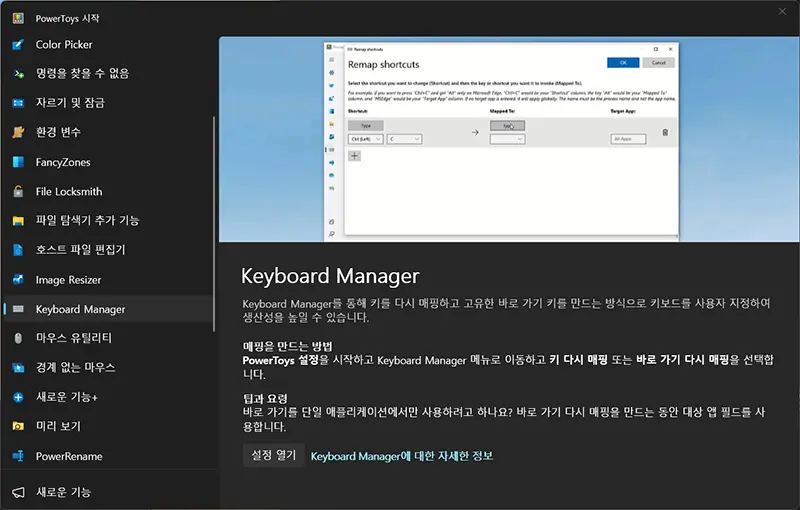Open Image Resizer page
Viewport: 800px width, 510px height.
coord(108,279)
